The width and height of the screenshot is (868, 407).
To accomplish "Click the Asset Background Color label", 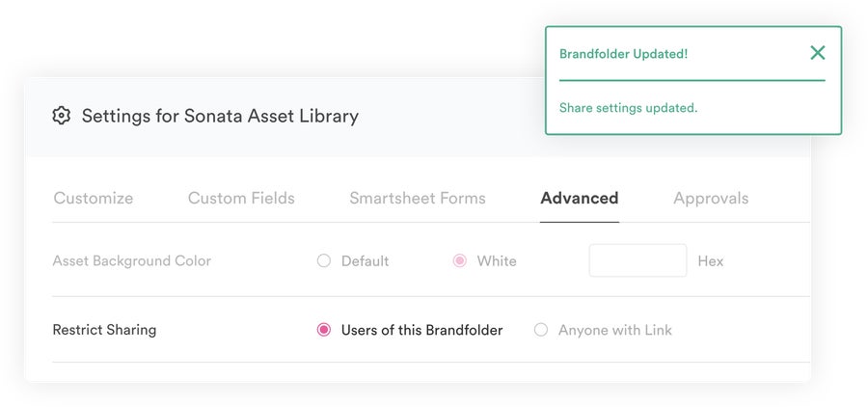I will 132,260.
